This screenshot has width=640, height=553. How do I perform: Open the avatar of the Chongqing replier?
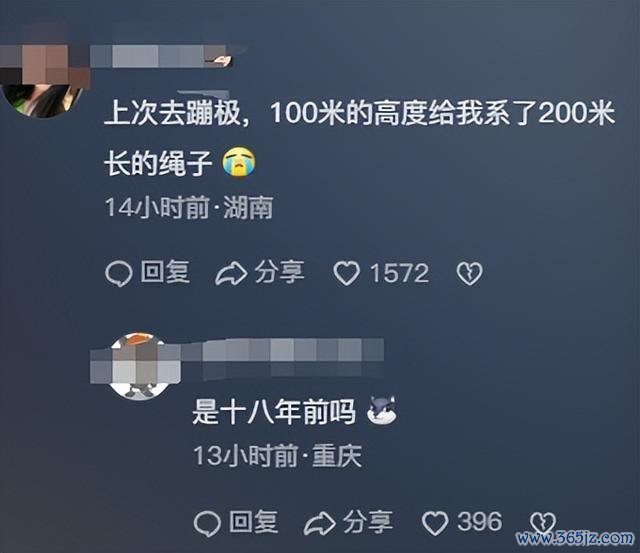tap(139, 366)
